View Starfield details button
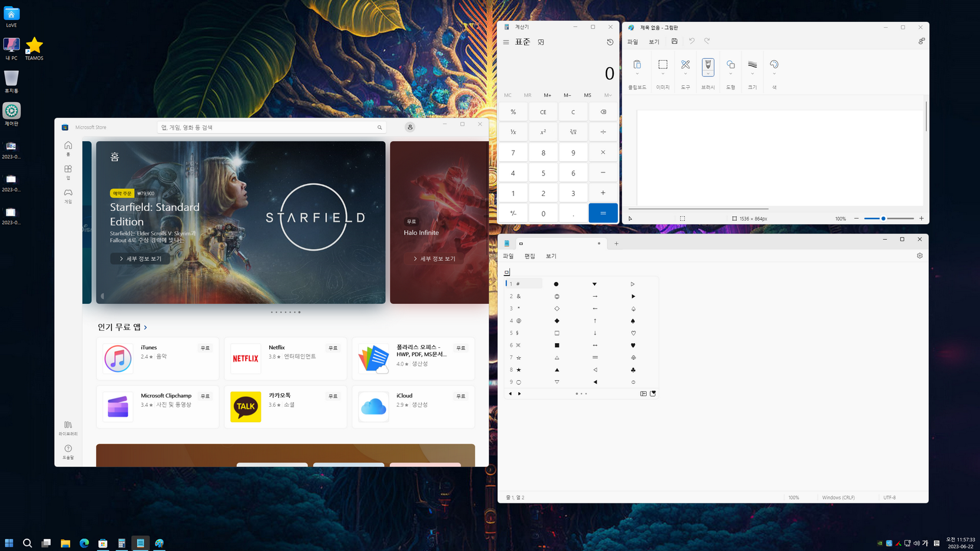The image size is (980, 551). [x=140, y=258]
